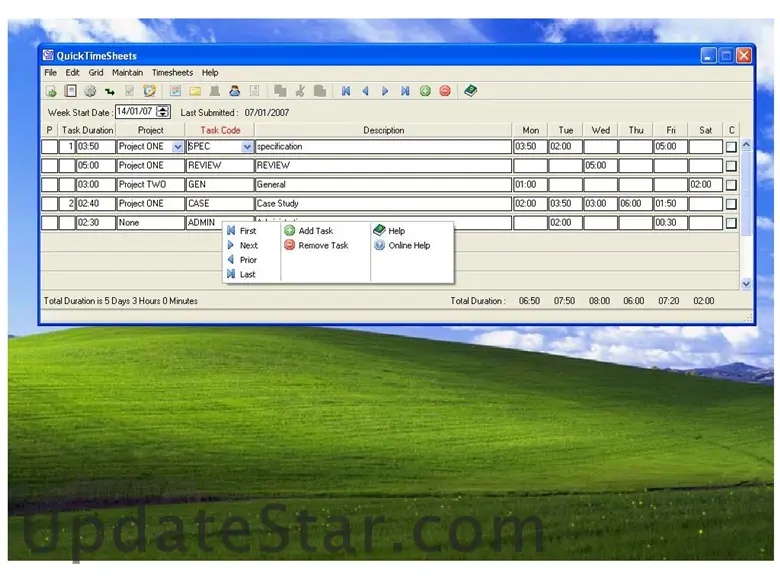The width and height of the screenshot is (780, 585).
Task: Select Remove Task from context menu
Action: pos(322,245)
